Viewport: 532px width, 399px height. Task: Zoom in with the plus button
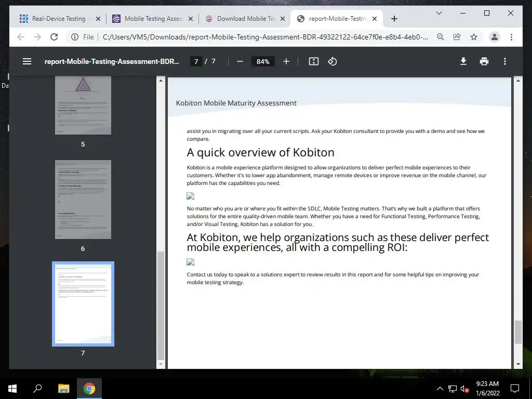click(286, 61)
